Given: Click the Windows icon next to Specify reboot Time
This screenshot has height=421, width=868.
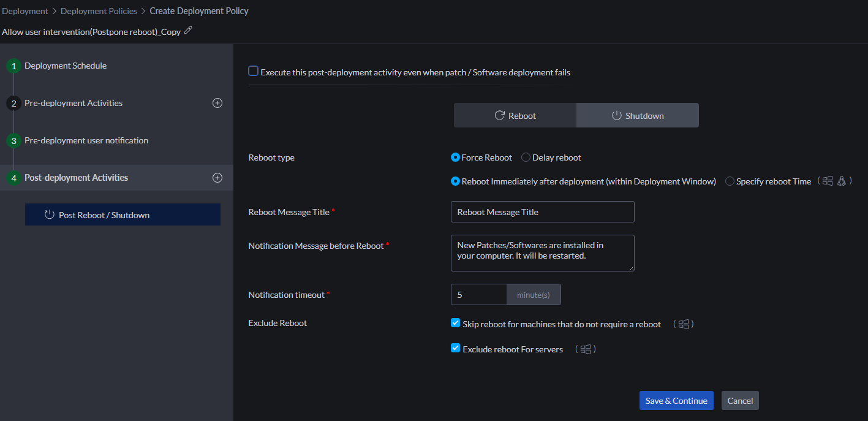Looking at the screenshot, I should 828,181.
